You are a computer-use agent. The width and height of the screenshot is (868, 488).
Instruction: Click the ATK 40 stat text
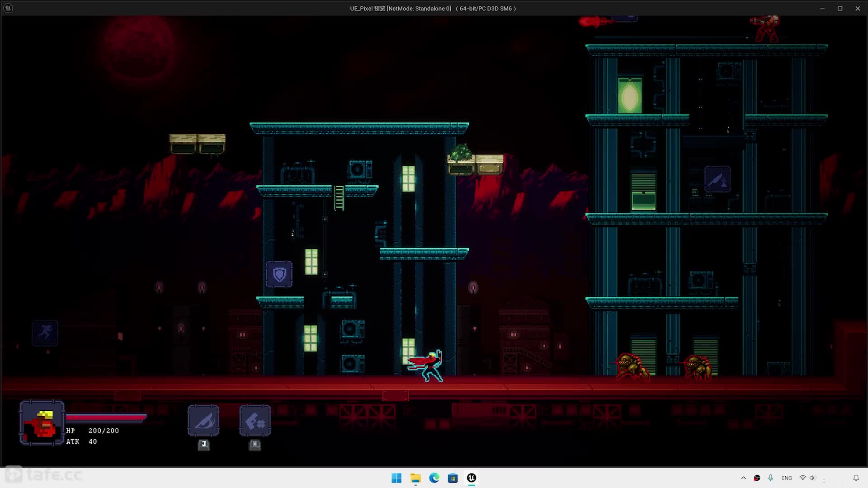click(x=82, y=441)
